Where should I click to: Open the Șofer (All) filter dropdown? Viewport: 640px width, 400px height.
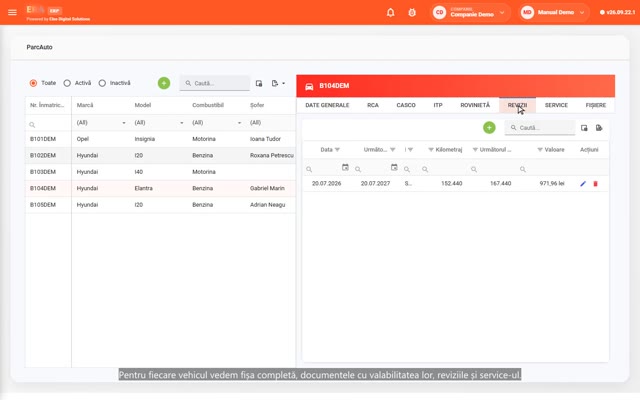[271, 123]
